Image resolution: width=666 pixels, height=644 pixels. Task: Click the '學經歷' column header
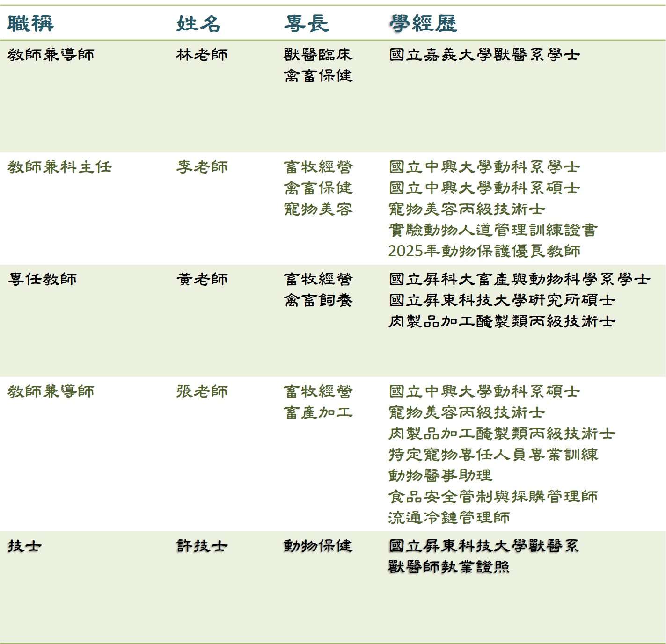coord(423,23)
